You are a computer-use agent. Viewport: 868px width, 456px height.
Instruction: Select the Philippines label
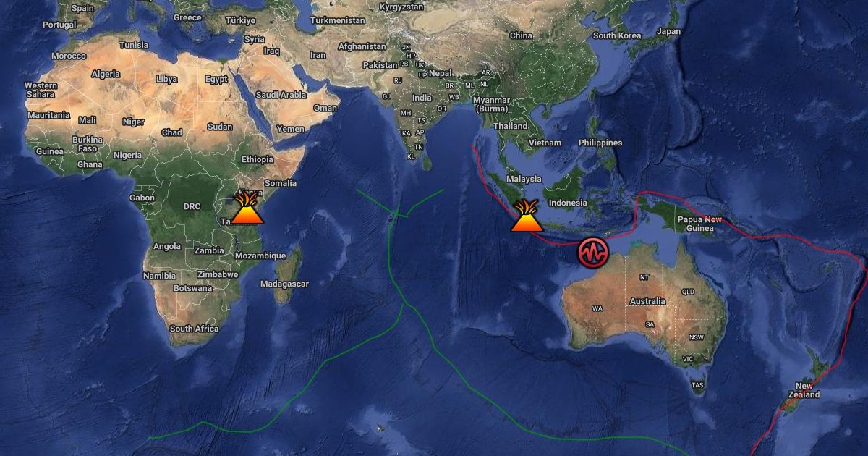pos(600,143)
